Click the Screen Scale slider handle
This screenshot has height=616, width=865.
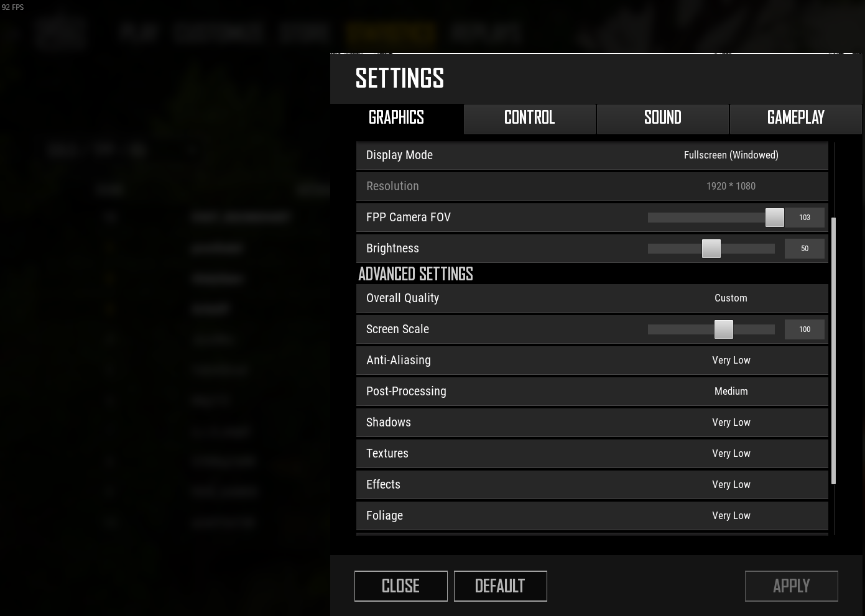[x=723, y=329]
